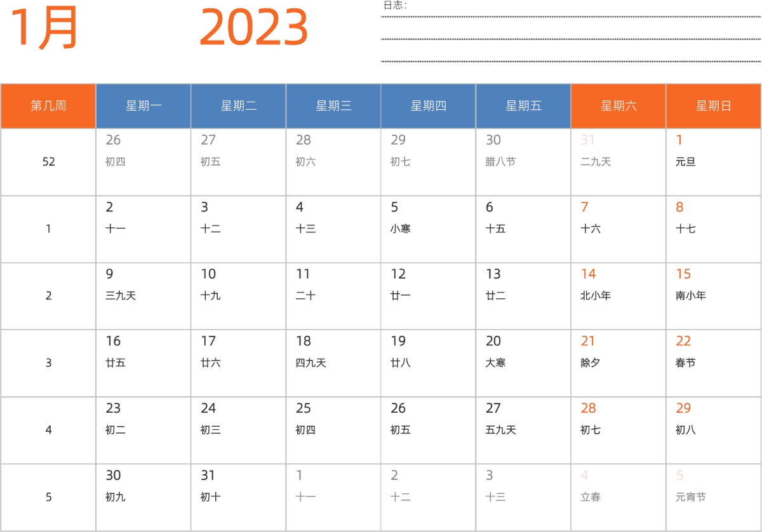The image size is (762, 532).
Task: Select January 9 labeled 三九天
Action: tap(144, 296)
